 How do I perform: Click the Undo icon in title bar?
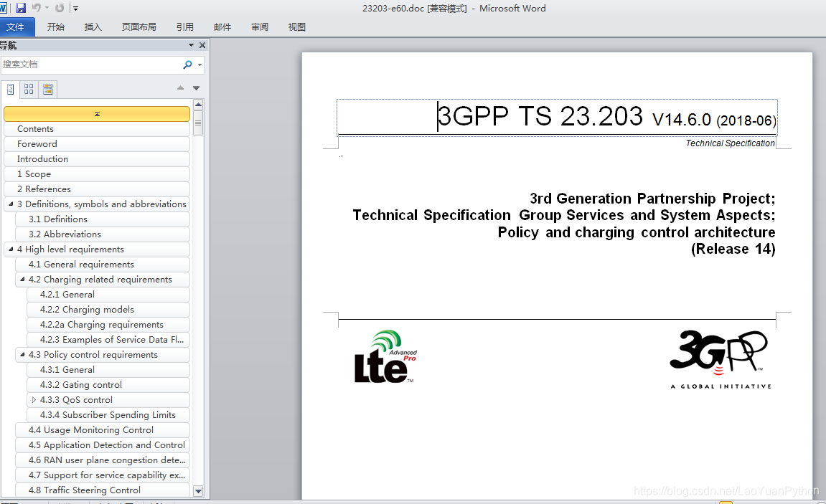click(37, 8)
